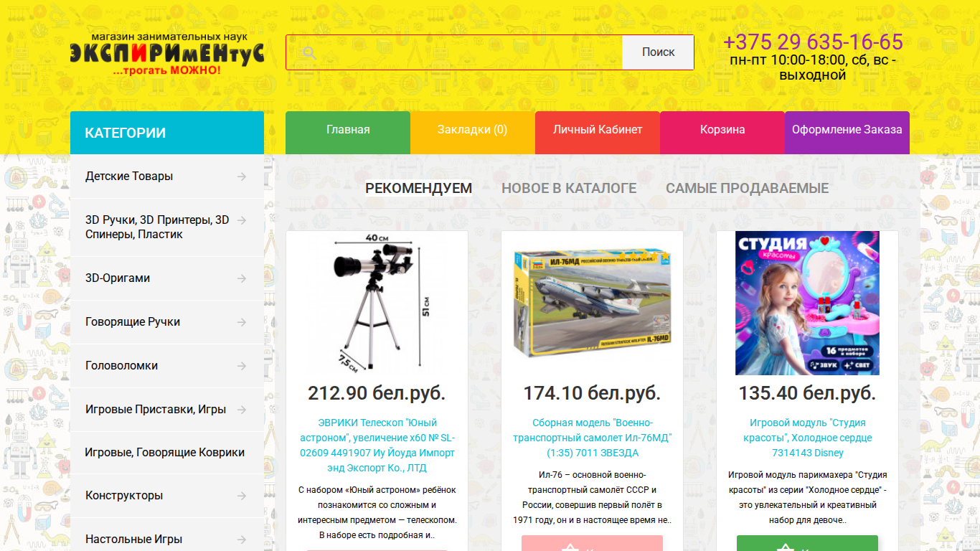Image resolution: width=980 pixels, height=551 pixels.
Task: Click the description starting "Игровой модуль парикмахера"
Action: click(x=808, y=497)
